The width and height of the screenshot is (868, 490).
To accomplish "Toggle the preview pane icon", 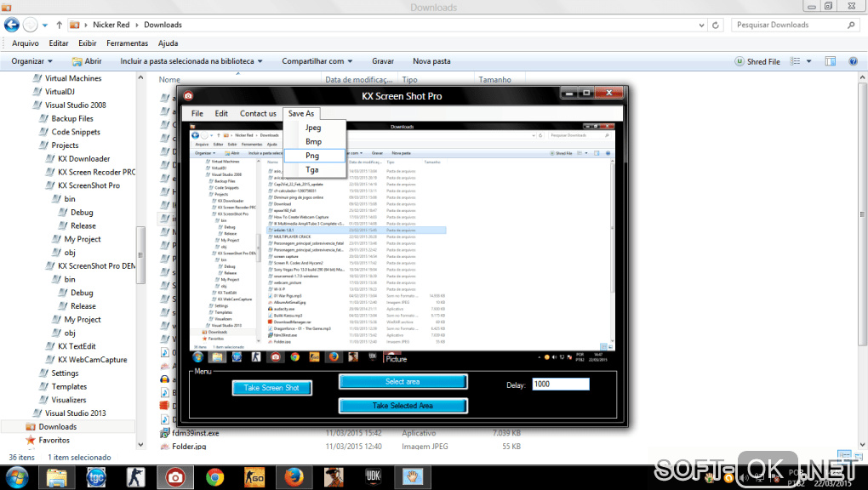I will (x=830, y=61).
